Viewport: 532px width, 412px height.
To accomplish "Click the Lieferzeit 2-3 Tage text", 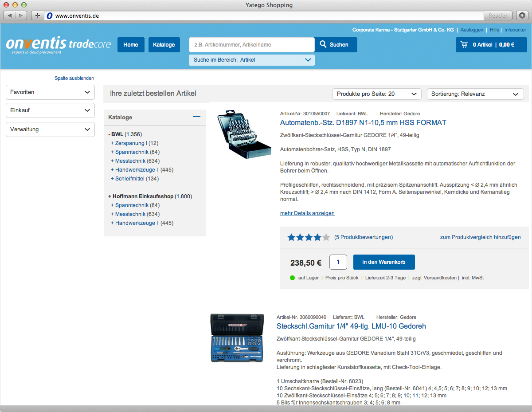I will click(385, 278).
